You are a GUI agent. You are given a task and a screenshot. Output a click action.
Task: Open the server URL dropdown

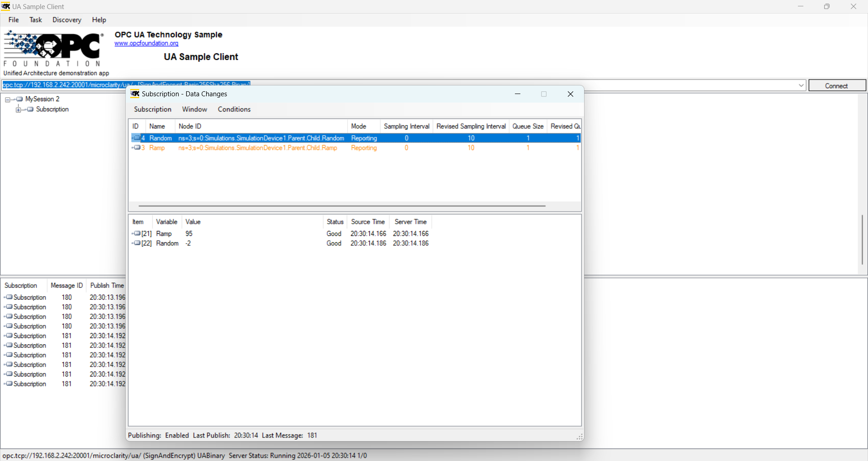pos(801,85)
